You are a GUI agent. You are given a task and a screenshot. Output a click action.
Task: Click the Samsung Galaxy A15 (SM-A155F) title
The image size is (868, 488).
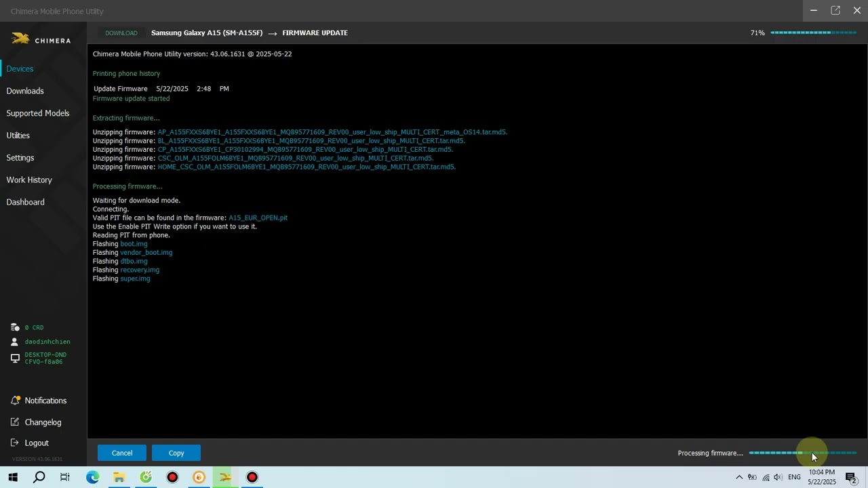(x=207, y=33)
